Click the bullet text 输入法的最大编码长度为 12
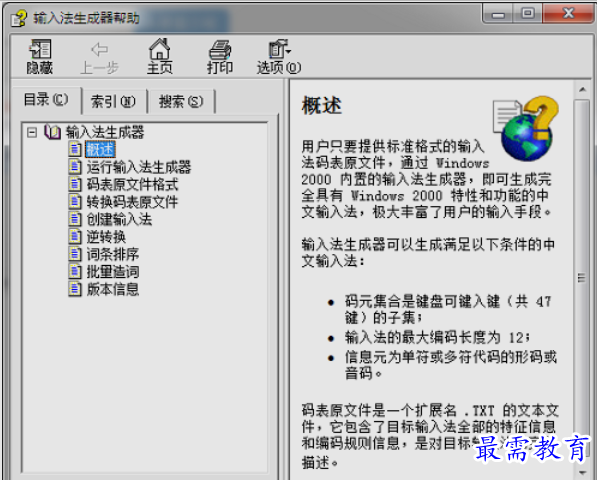Viewport: 597px width, 480px height. 437,337
